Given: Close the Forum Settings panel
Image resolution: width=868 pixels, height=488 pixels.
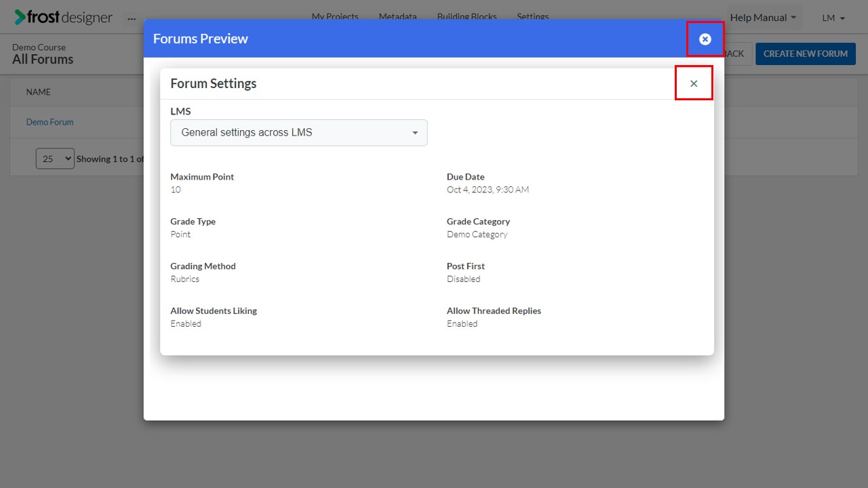Looking at the screenshot, I should pos(694,83).
